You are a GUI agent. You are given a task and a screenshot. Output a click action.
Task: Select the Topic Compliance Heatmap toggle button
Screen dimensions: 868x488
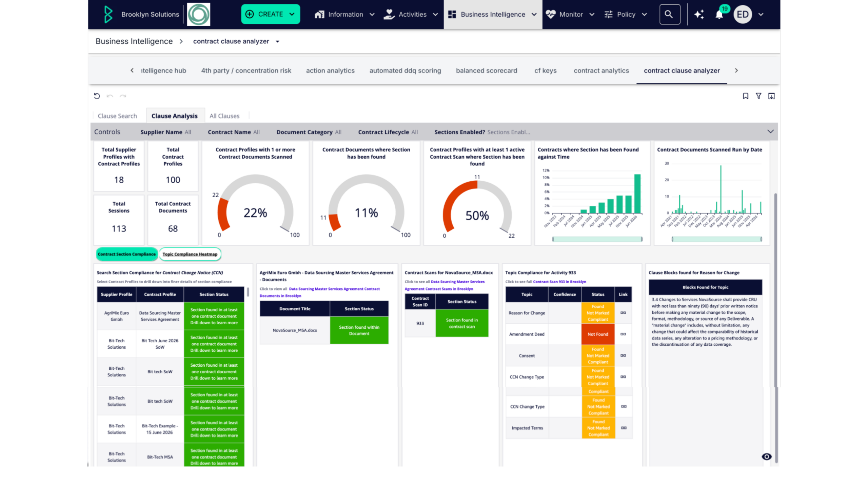click(x=190, y=254)
